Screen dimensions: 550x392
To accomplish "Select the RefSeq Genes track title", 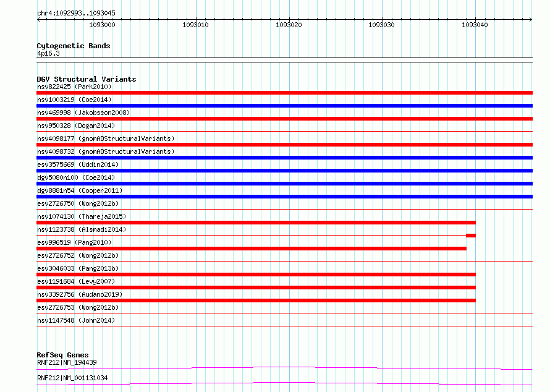I will (x=62, y=355).
